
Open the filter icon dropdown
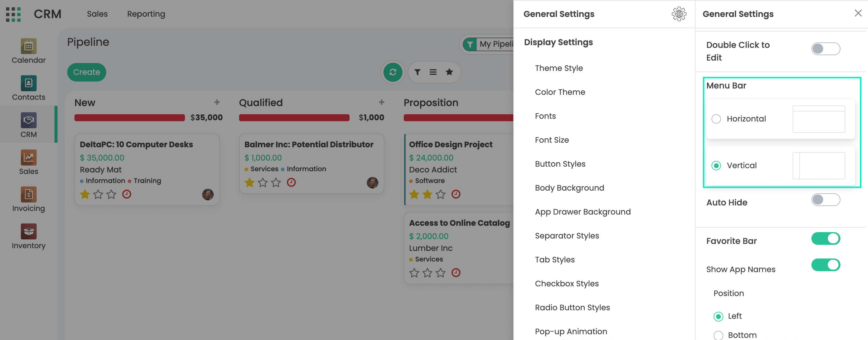417,72
